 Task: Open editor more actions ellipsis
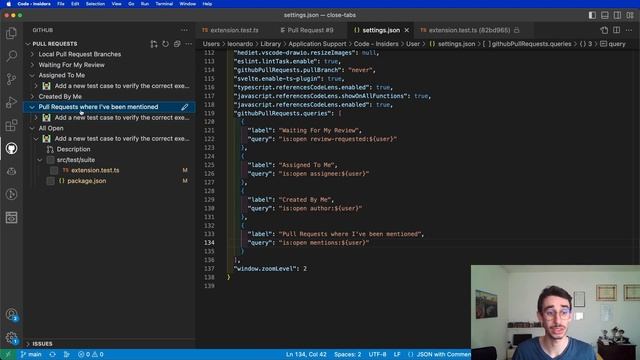pyautogui.click(x=629, y=30)
